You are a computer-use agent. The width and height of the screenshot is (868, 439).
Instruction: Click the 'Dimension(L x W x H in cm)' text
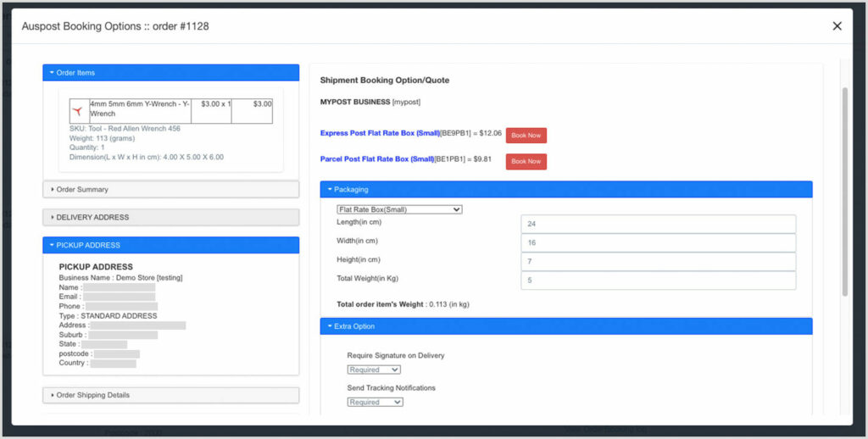[147, 158]
